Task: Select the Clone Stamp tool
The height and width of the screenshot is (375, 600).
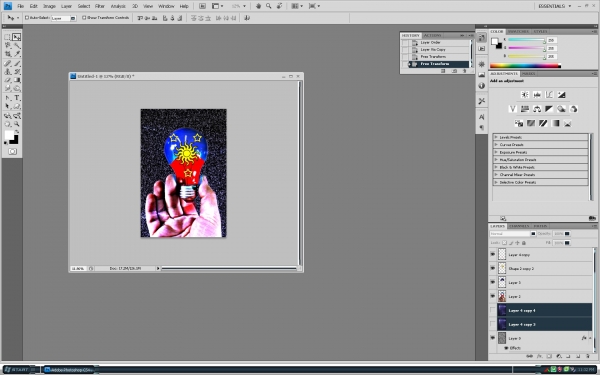Action: [x=7, y=72]
